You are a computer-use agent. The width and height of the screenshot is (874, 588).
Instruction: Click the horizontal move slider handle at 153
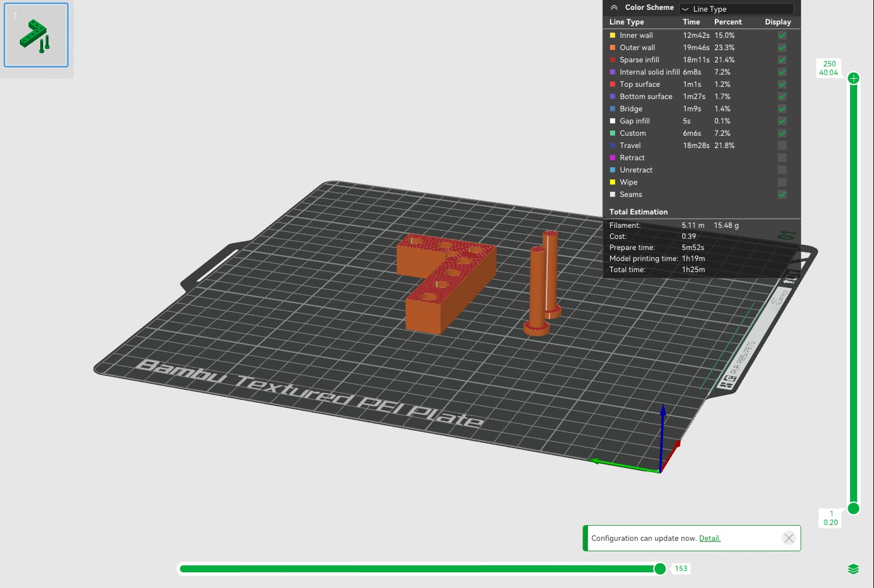click(x=660, y=569)
